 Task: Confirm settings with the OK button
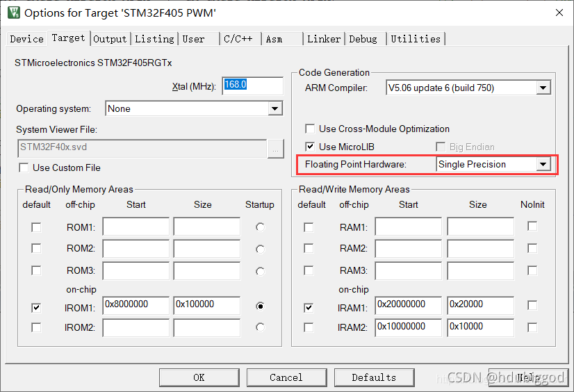point(199,377)
